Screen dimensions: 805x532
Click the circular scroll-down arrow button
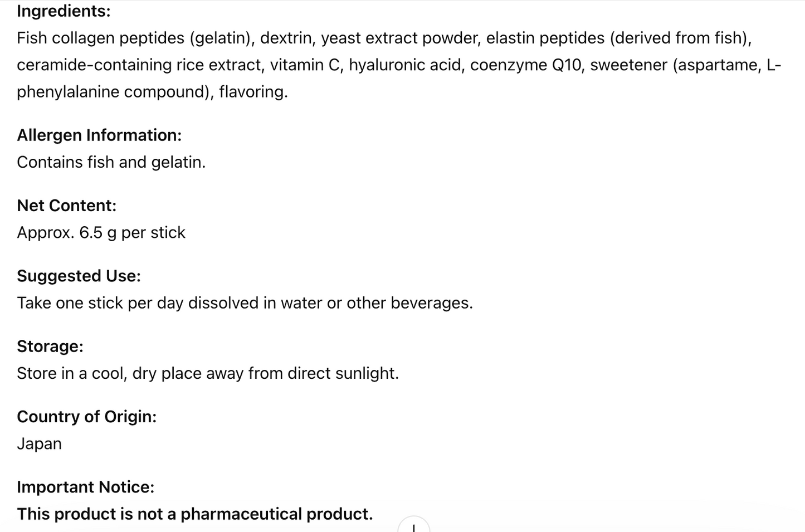413,525
